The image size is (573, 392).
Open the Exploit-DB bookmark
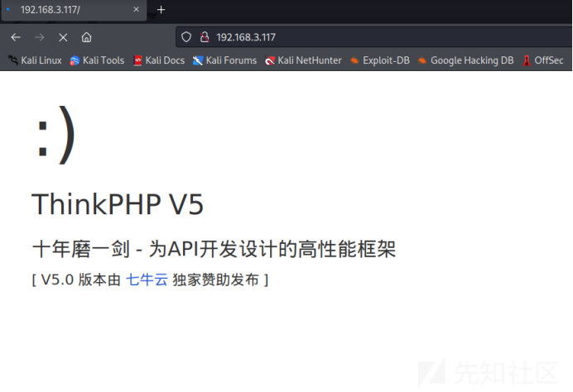pos(380,60)
